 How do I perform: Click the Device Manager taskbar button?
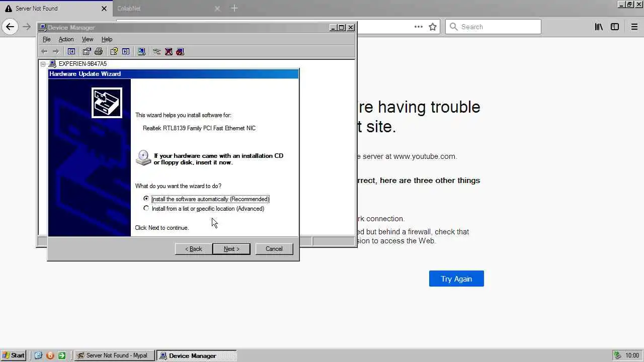coord(196,355)
